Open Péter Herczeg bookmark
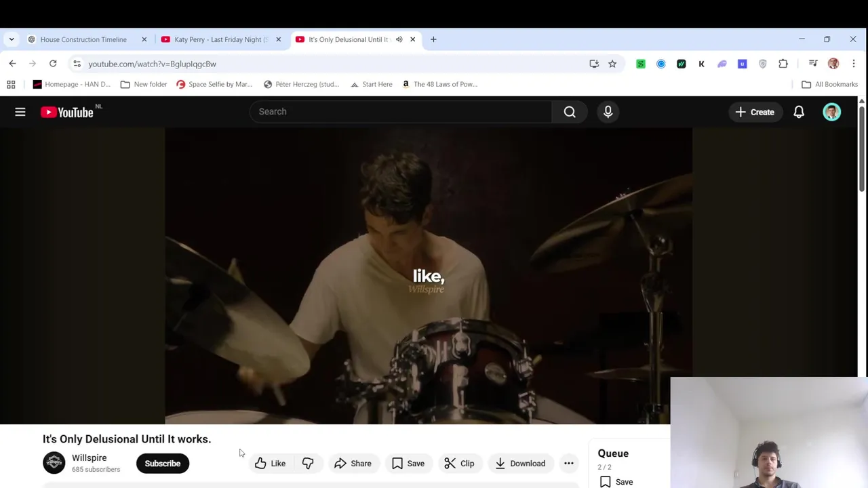Viewport: 868px width, 488px height. point(301,84)
